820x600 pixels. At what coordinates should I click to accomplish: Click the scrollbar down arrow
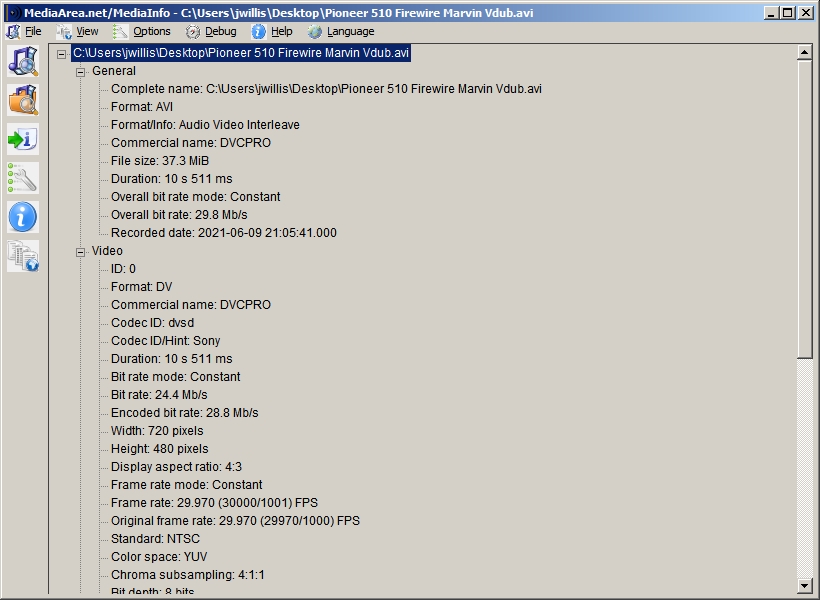pyautogui.click(x=804, y=586)
